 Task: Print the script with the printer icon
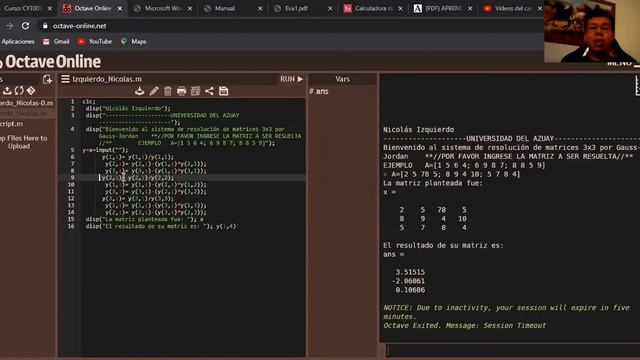click(x=182, y=91)
